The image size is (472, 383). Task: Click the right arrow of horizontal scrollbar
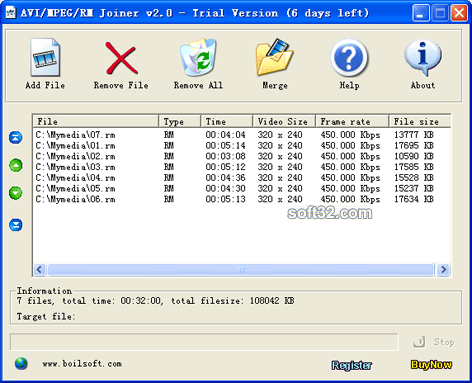[x=443, y=269]
